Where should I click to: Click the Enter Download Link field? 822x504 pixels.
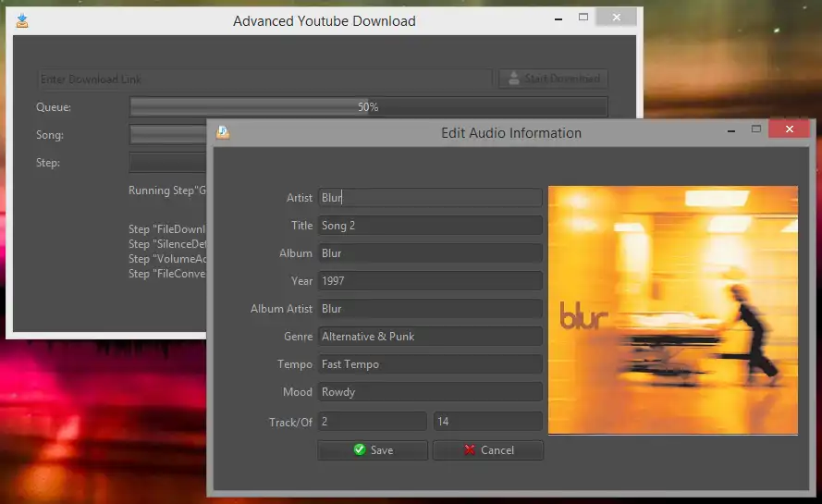click(x=265, y=80)
